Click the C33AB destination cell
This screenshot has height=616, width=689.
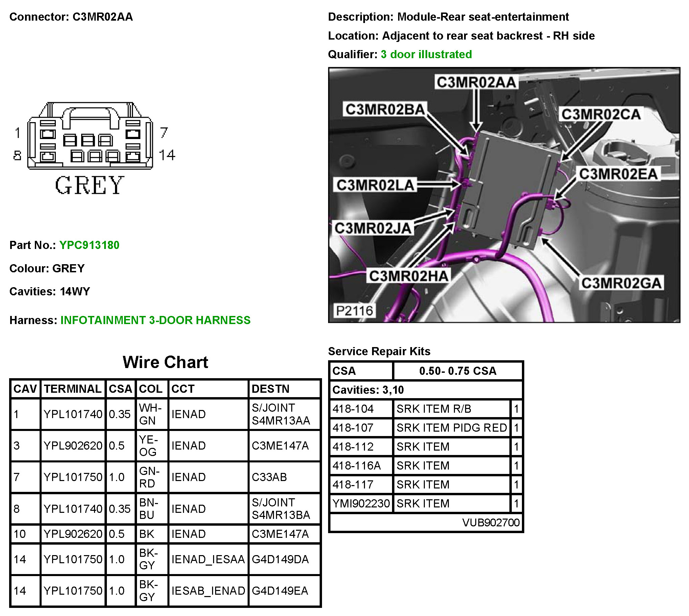(x=269, y=477)
